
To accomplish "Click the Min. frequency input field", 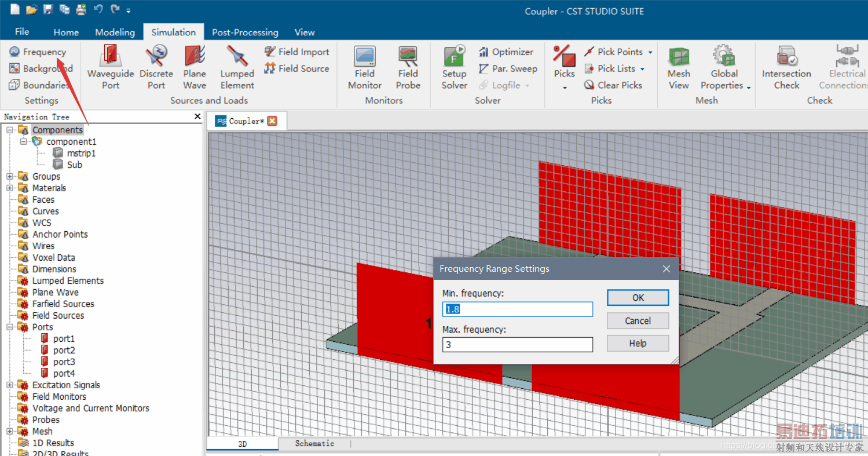I will (x=518, y=309).
